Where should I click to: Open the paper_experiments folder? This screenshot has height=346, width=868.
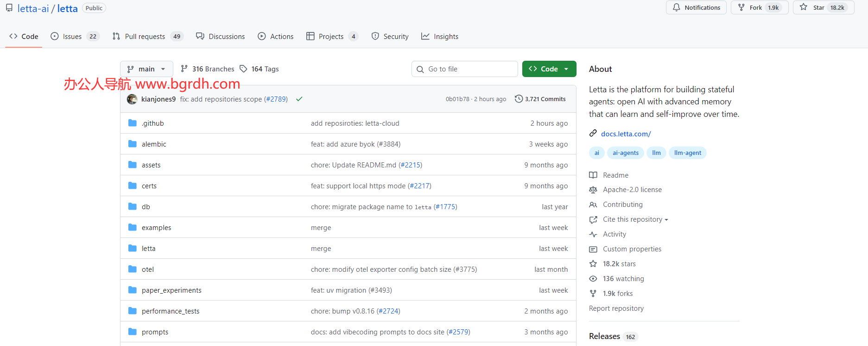[x=171, y=290]
